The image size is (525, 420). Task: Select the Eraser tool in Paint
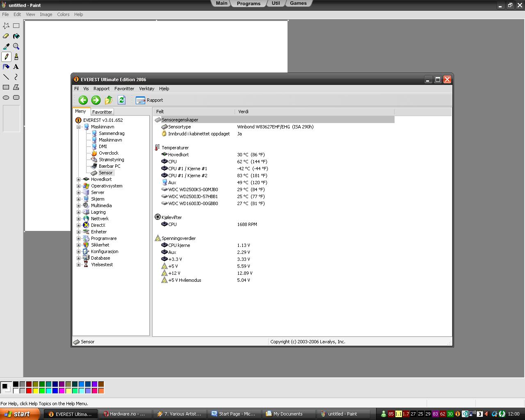(x=6, y=36)
